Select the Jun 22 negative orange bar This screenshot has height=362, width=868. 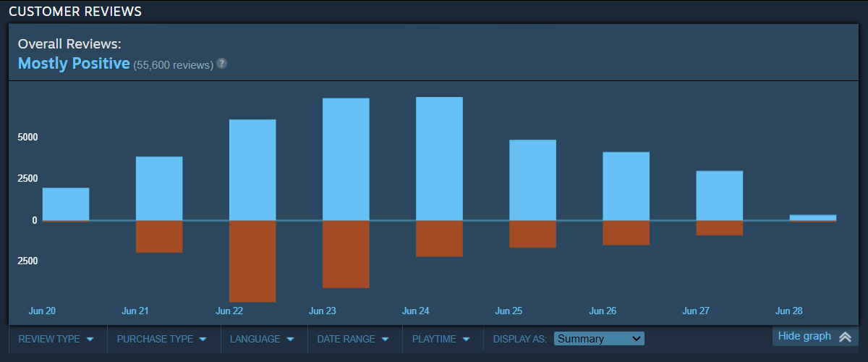tap(252, 261)
